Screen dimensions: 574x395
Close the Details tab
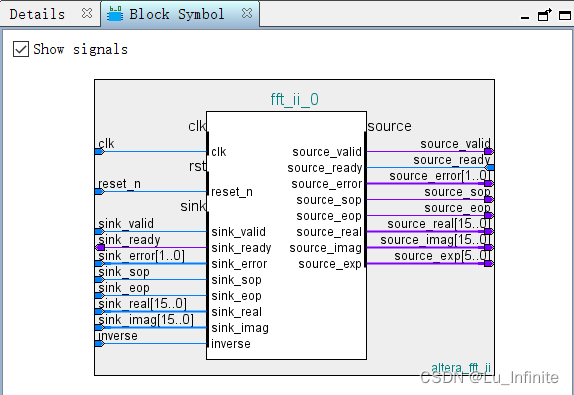coord(87,14)
